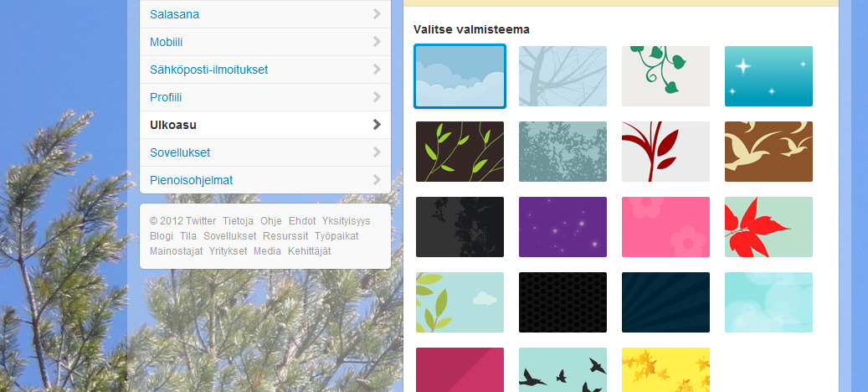Image resolution: width=868 pixels, height=392 pixels.
Task: Click the © 2012 Twitter text
Action: [x=182, y=221]
